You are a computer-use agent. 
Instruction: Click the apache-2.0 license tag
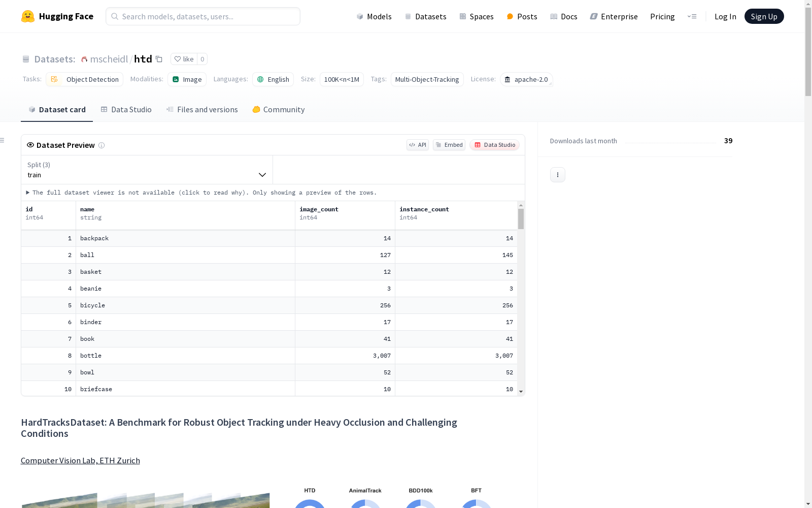coord(526,79)
